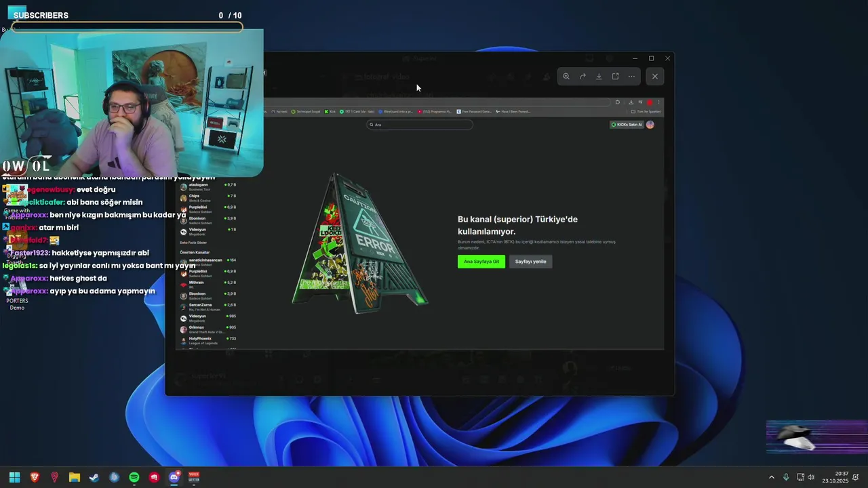Open the volume tray icon
The width and height of the screenshot is (868, 488).
coord(812,478)
